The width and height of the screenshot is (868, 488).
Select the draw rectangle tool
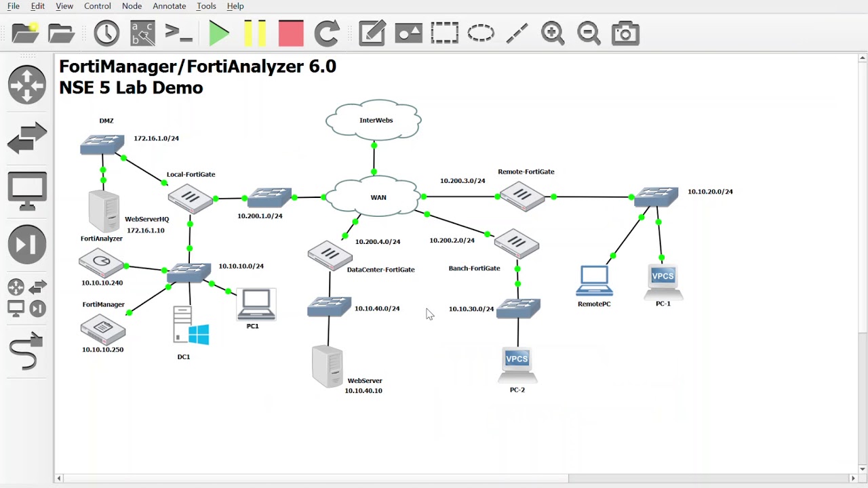tap(444, 33)
